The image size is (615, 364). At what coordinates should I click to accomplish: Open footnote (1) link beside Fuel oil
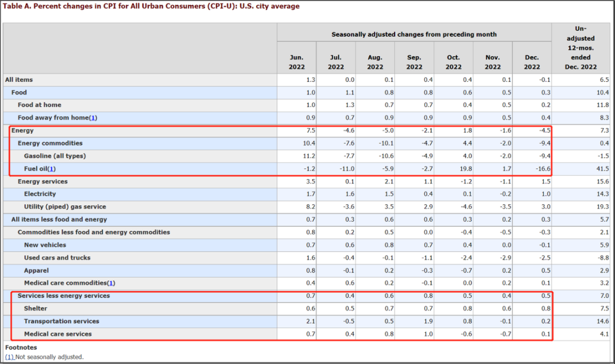tap(51, 169)
